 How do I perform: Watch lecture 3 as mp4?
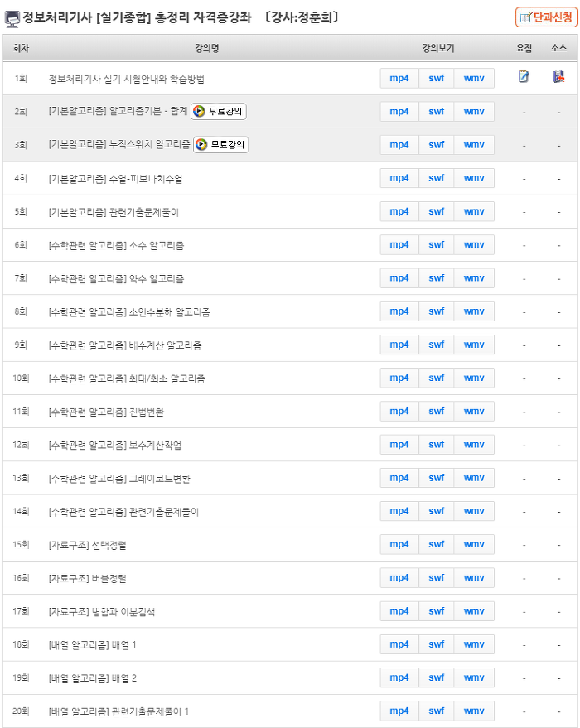[399, 145]
